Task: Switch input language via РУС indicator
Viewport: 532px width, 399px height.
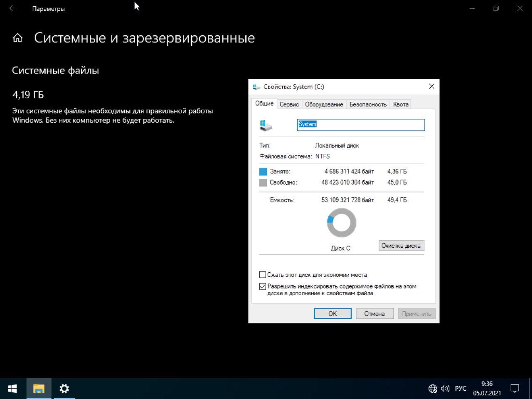Action: point(461,389)
